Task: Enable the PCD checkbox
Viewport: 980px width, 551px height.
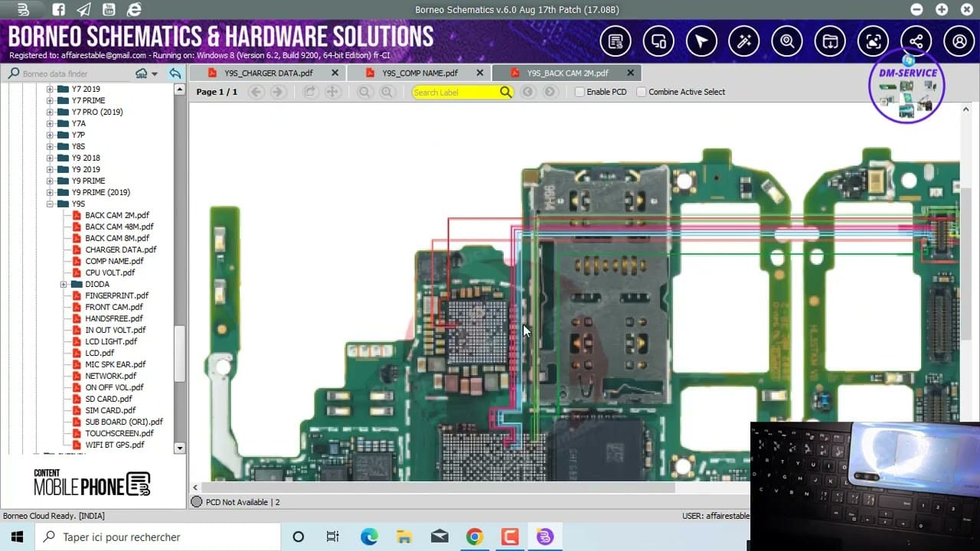Action: 580,92
